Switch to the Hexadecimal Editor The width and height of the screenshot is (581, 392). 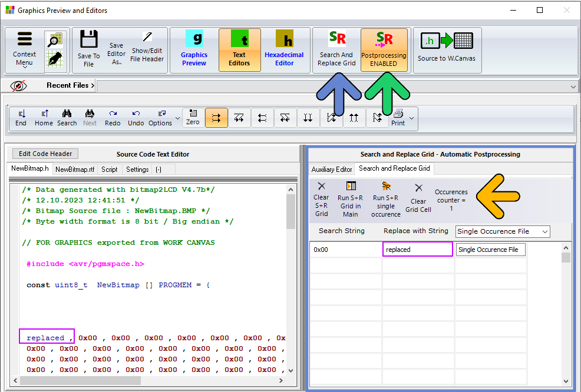point(284,49)
